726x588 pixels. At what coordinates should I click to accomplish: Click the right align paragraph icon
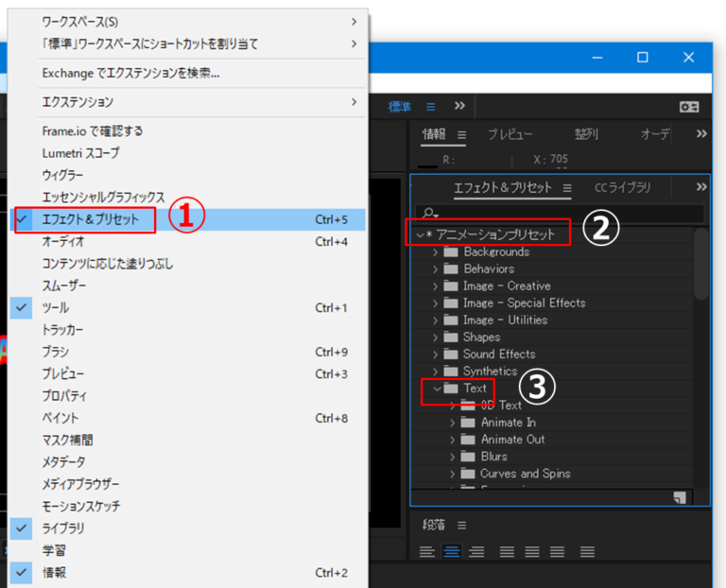coord(477,551)
